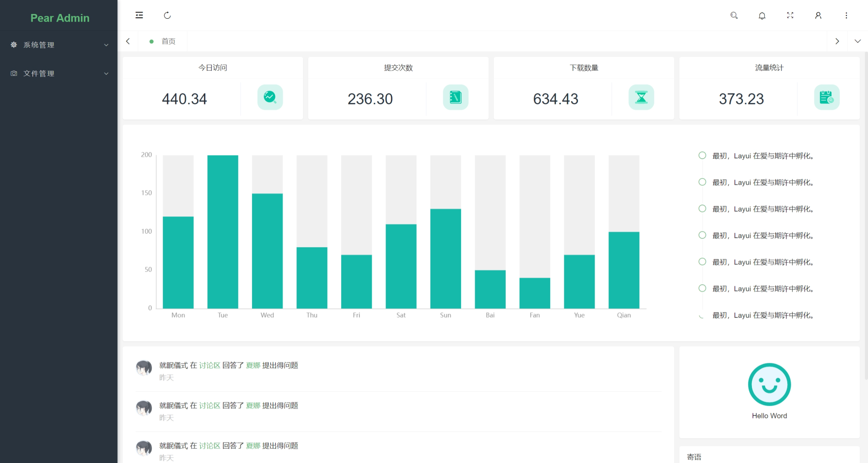Click the Tue bar in the chart
The width and height of the screenshot is (868, 463).
tap(223, 231)
